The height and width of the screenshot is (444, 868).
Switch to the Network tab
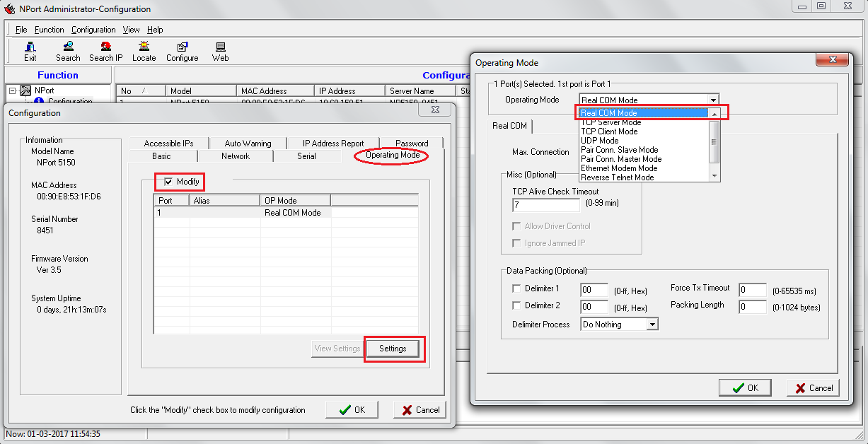236,156
